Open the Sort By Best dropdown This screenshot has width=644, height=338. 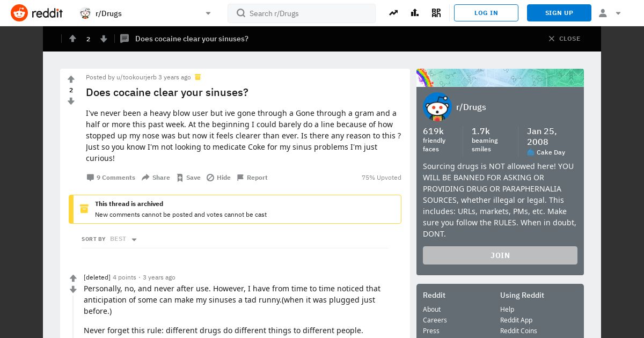click(x=123, y=239)
